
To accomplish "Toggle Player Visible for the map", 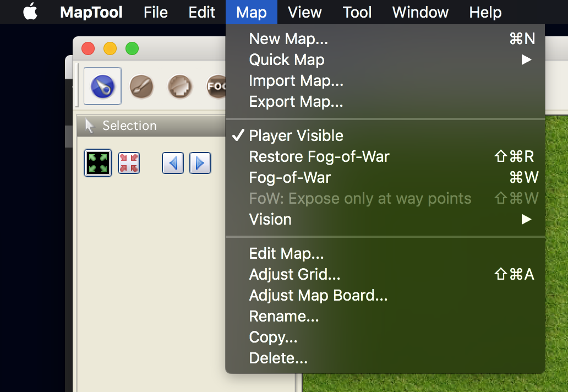I will (x=296, y=135).
